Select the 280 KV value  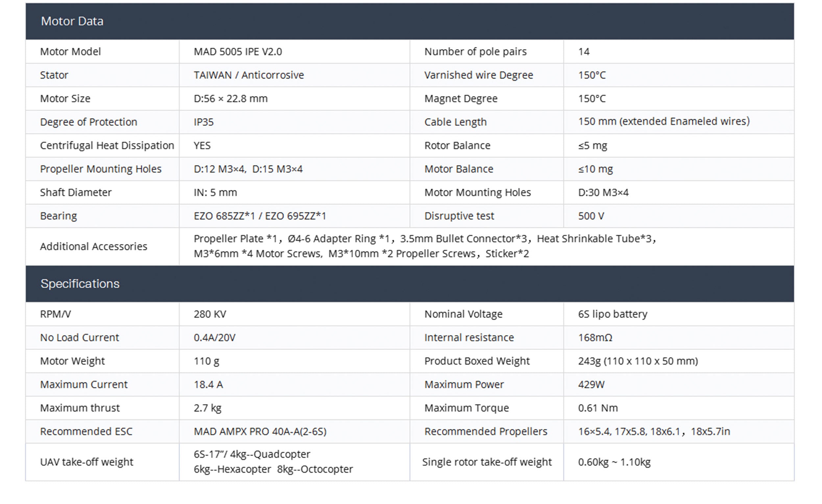[210, 314]
